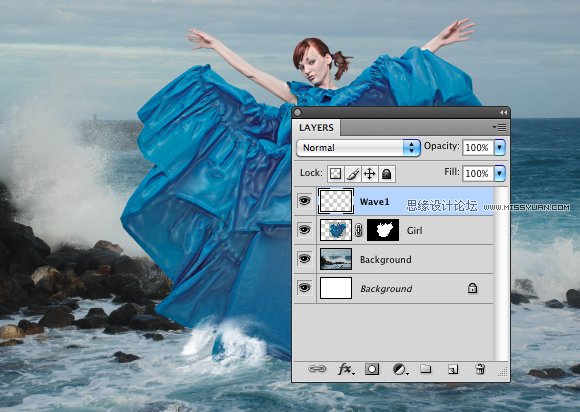Open the Normal blend mode dropdown

(358, 148)
